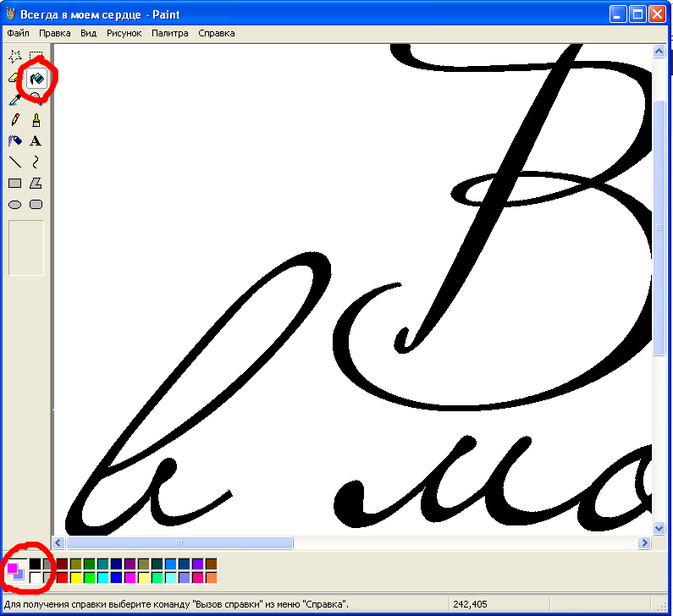Click the horizontal scrollbar right arrow
This screenshot has height=616, width=673.
pyautogui.click(x=644, y=543)
